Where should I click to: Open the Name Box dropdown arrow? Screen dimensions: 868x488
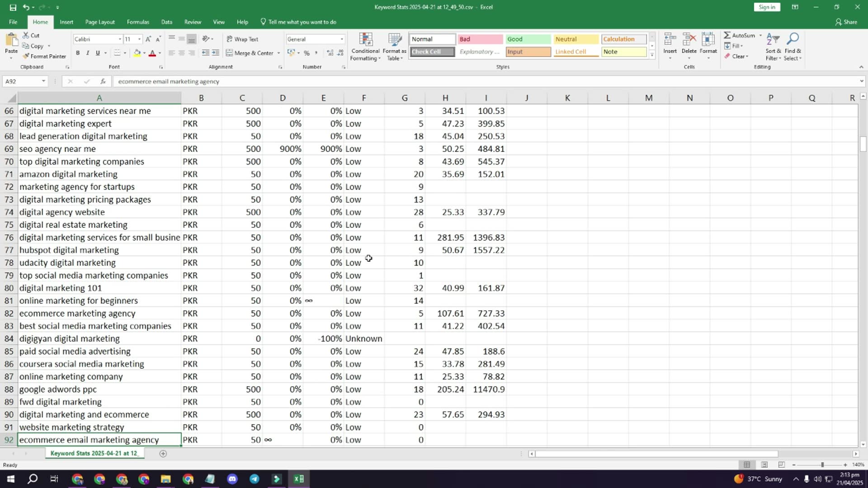point(43,81)
